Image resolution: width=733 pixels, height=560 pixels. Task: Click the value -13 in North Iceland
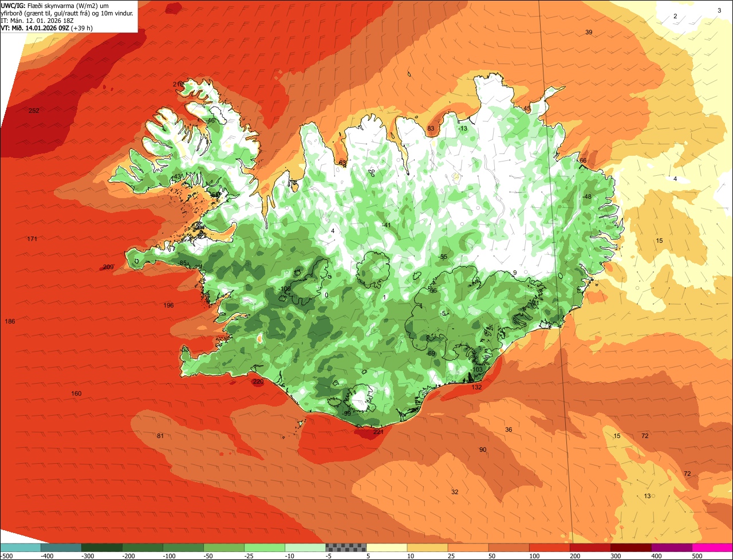[463, 128]
